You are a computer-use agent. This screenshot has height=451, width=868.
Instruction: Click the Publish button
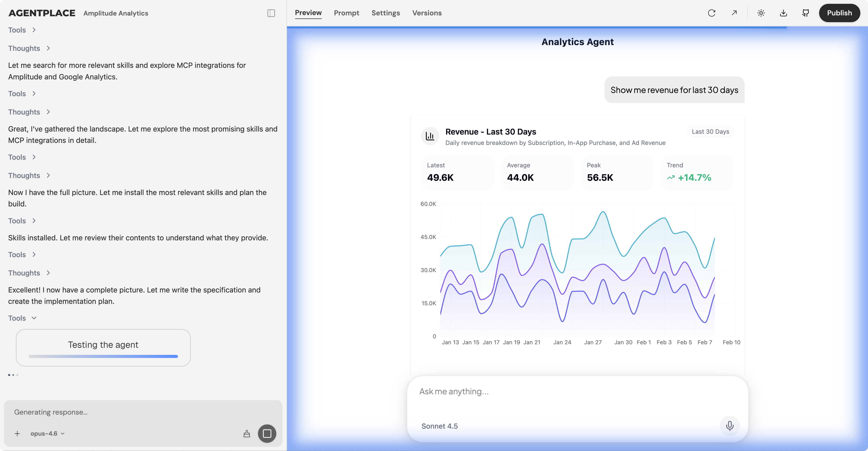[x=839, y=13]
